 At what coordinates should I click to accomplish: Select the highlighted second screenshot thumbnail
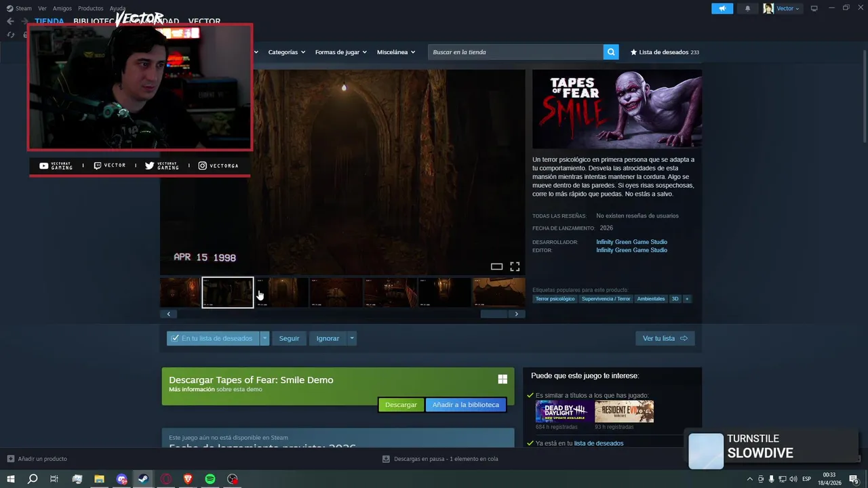tap(228, 293)
